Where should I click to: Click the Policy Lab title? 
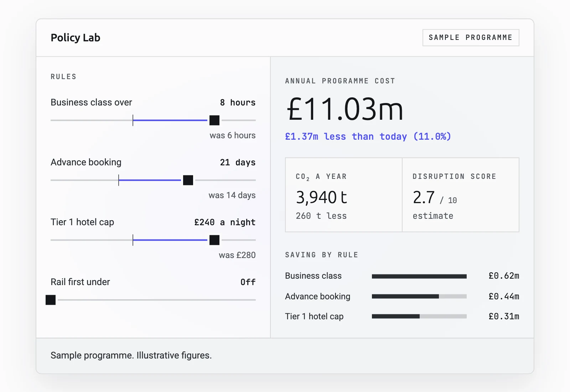(x=76, y=38)
